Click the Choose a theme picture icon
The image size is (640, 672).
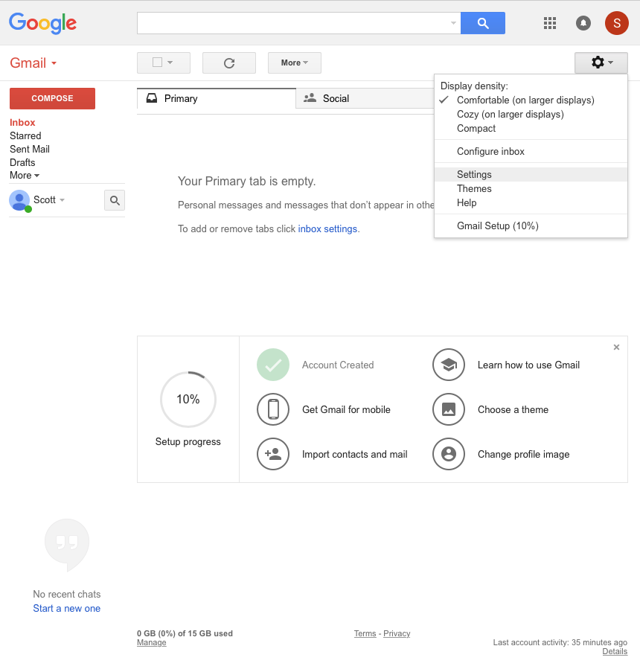click(449, 409)
